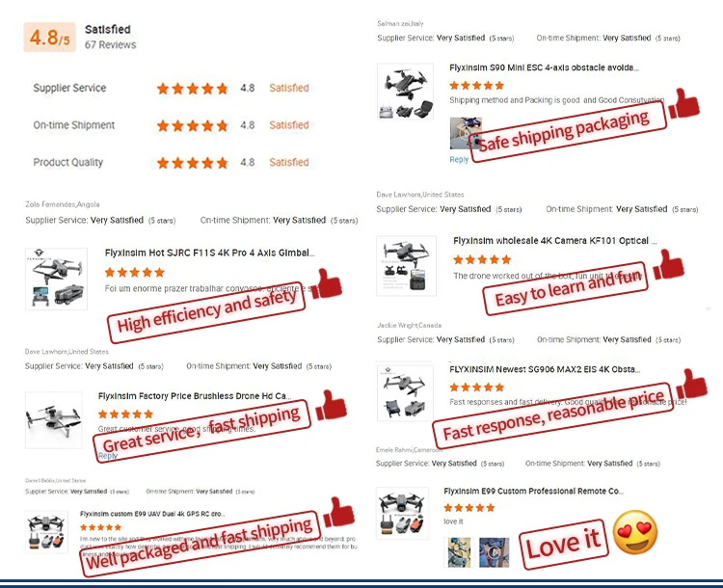Click the KF101 drone product thumbnail
This screenshot has width=723, height=588.
point(406,266)
